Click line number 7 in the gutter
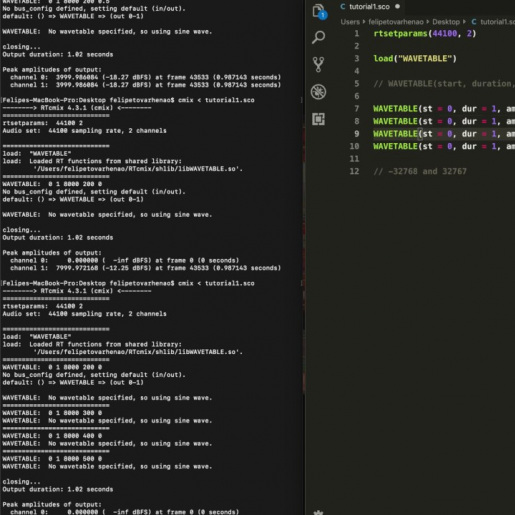 [357, 109]
